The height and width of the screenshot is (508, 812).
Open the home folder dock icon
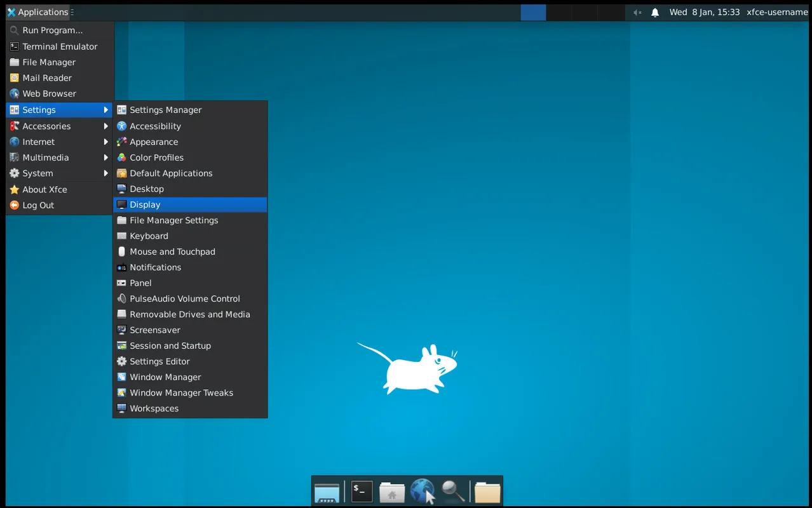392,492
